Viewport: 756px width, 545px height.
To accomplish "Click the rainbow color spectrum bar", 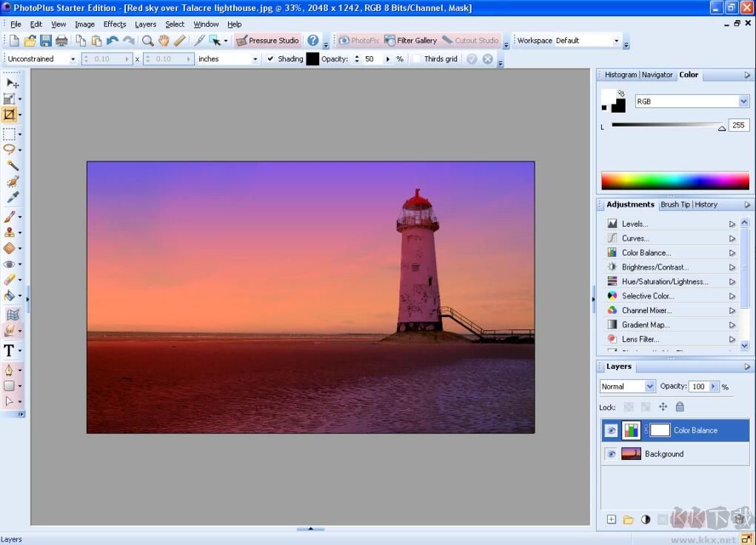I will click(x=675, y=181).
